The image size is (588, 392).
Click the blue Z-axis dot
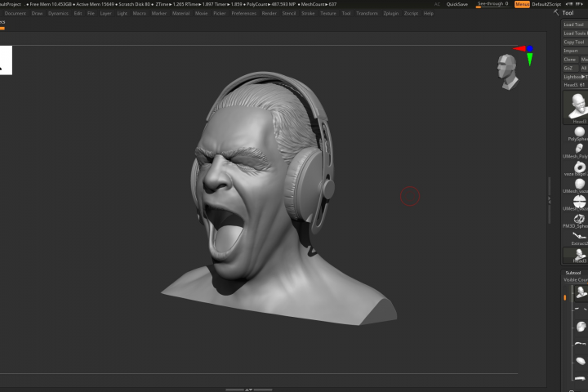click(x=529, y=48)
